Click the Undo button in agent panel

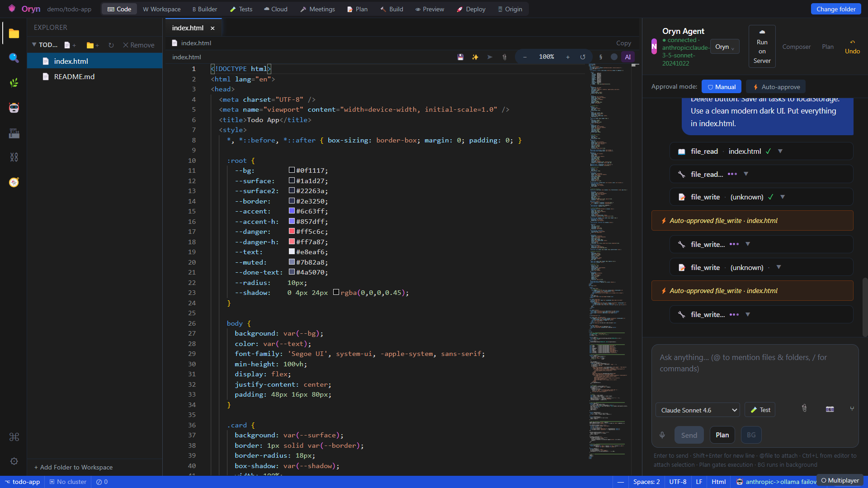click(852, 47)
